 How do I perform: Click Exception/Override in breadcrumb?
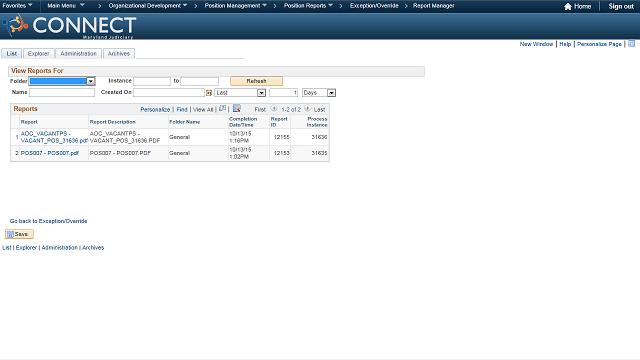[x=374, y=6]
